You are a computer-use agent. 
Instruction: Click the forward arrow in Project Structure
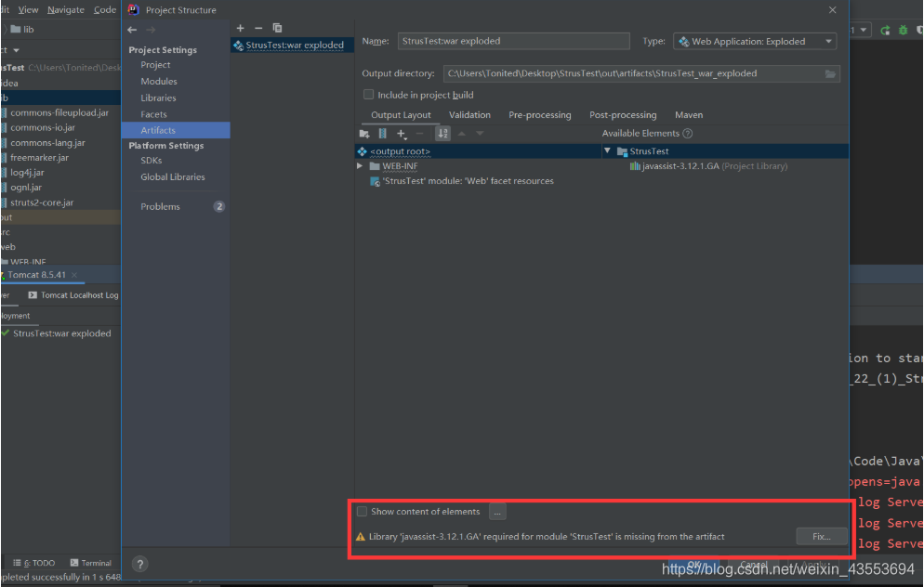click(151, 30)
